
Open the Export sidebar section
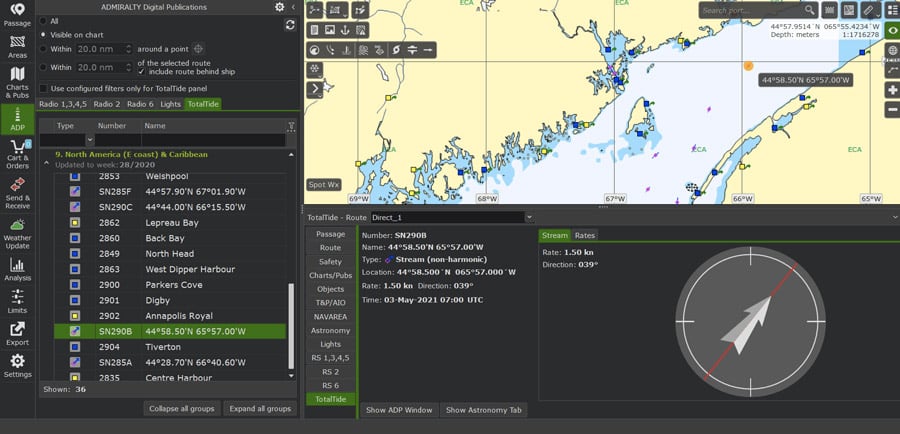(x=17, y=334)
